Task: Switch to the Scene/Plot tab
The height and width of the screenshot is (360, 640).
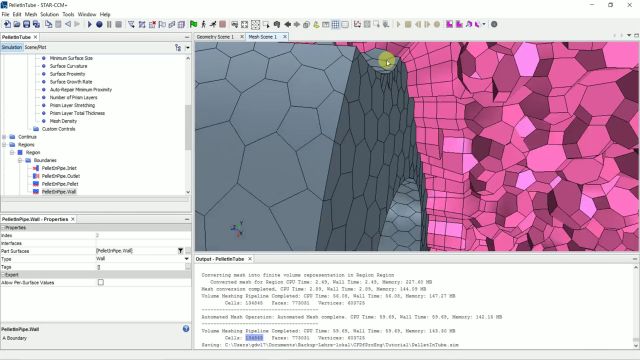Action: click(36, 47)
